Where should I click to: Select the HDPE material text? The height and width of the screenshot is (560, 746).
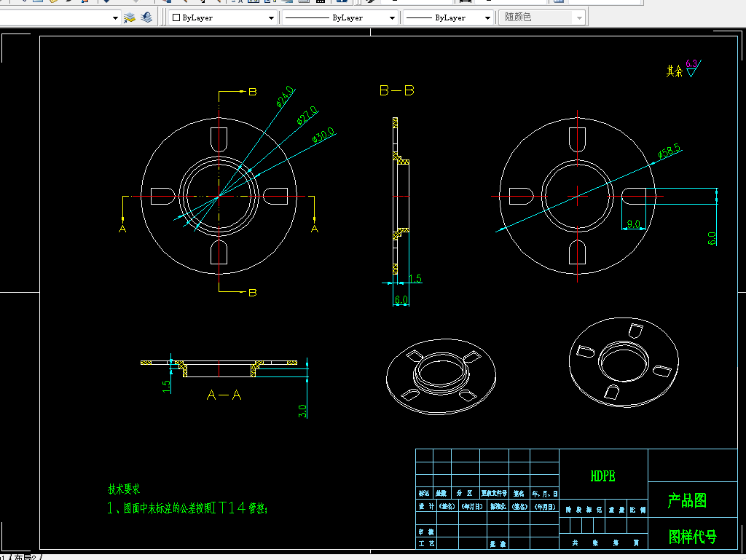click(602, 476)
